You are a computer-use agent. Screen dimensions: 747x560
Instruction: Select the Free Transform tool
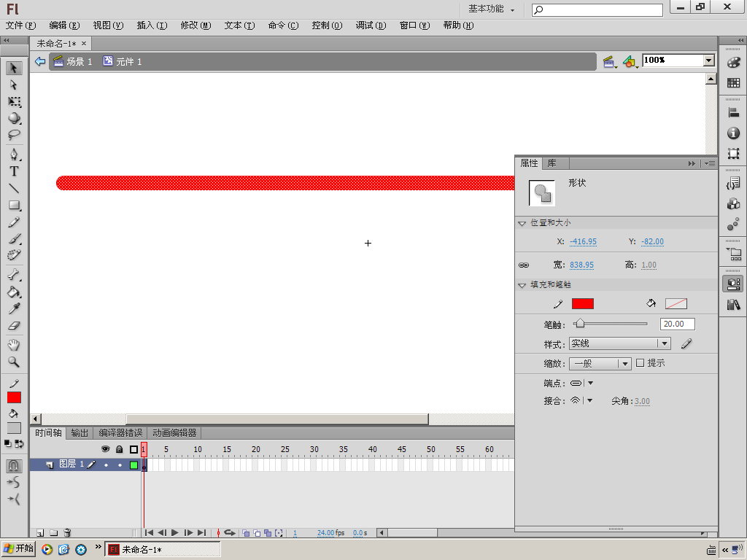coord(14,101)
